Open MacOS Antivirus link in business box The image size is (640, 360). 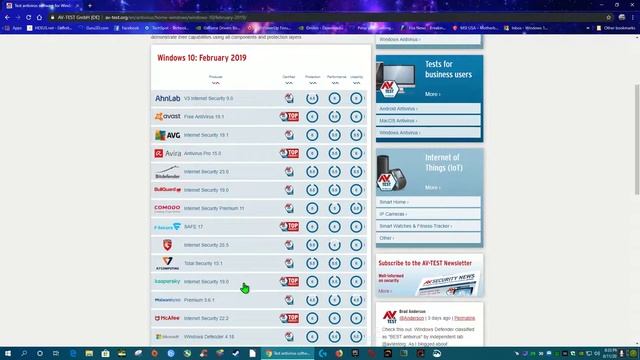pyautogui.click(x=428, y=120)
